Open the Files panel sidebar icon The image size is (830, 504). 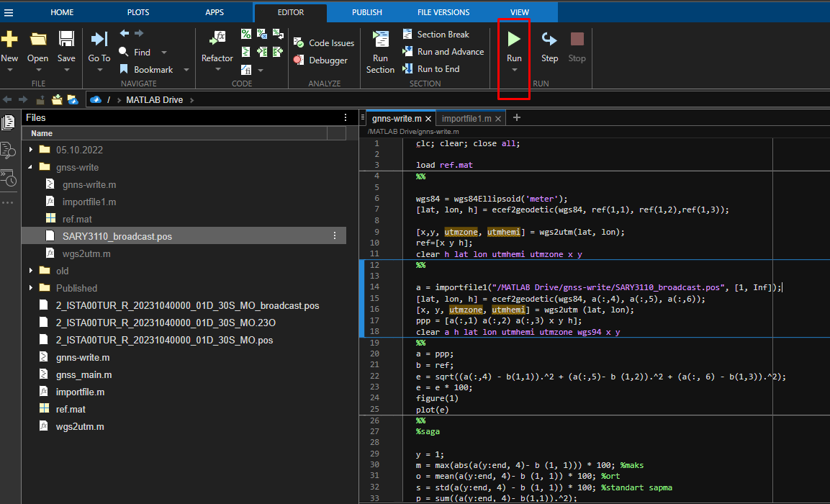(x=9, y=122)
